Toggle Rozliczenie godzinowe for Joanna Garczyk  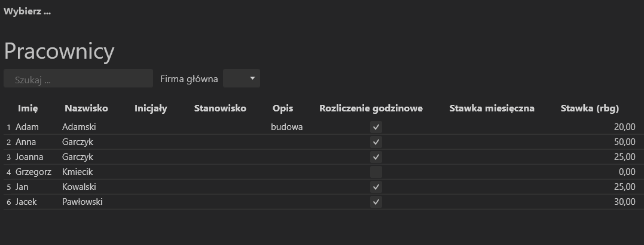(x=376, y=157)
